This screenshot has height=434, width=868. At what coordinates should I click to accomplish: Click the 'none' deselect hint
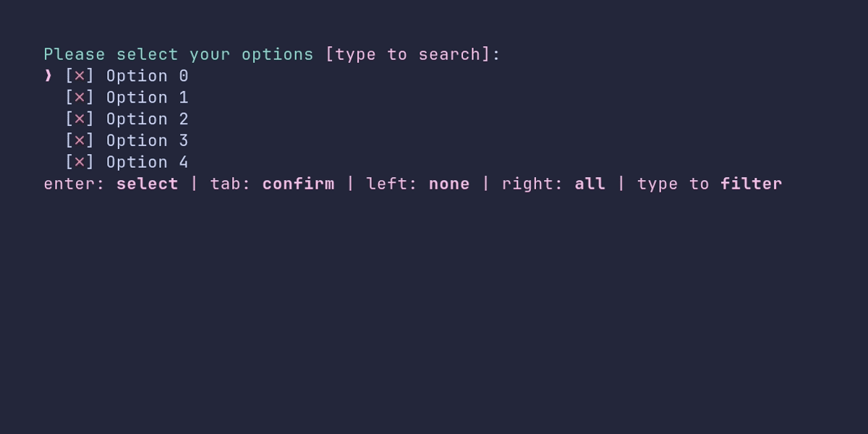(449, 184)
